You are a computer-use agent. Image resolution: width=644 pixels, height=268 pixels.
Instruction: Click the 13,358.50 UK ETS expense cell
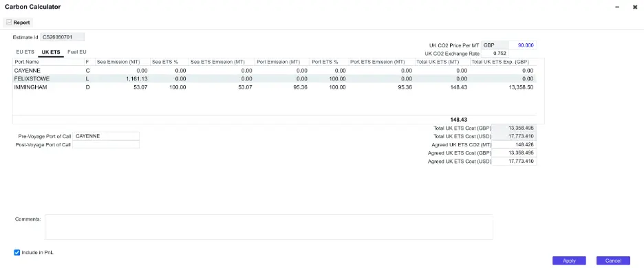tap(503, 87)
